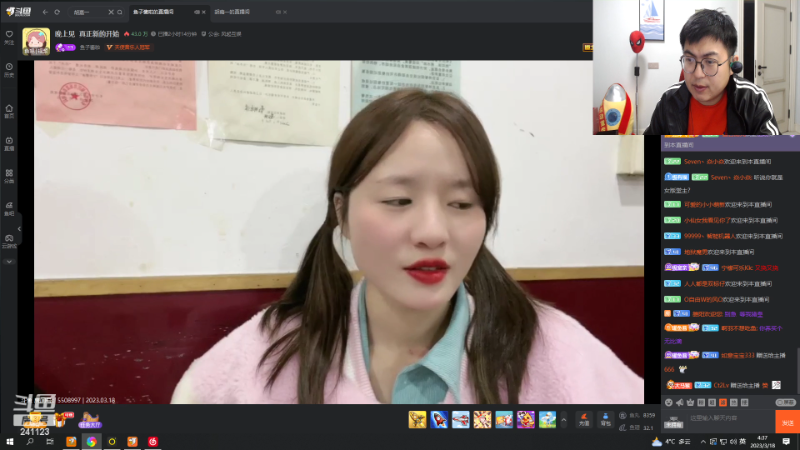Click the volume icon in the system tray
The height and width of the screenshot is (450, 800).
pos(733,442)
